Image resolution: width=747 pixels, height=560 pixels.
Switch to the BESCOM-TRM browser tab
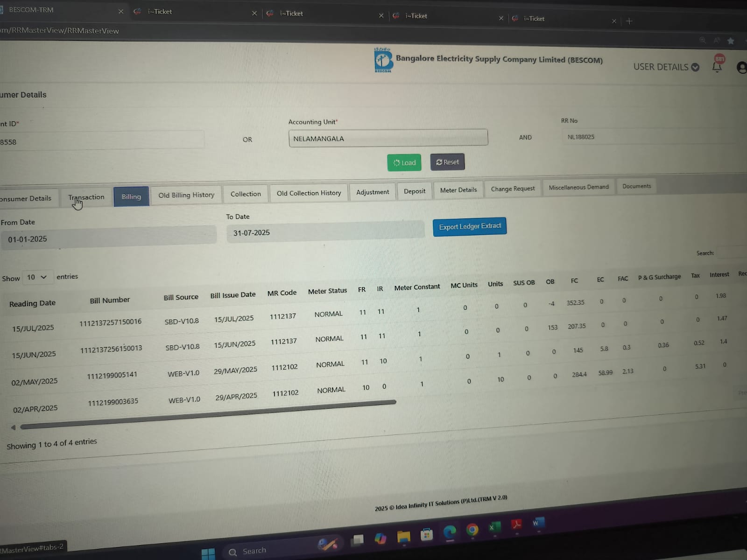coord(61,10)
